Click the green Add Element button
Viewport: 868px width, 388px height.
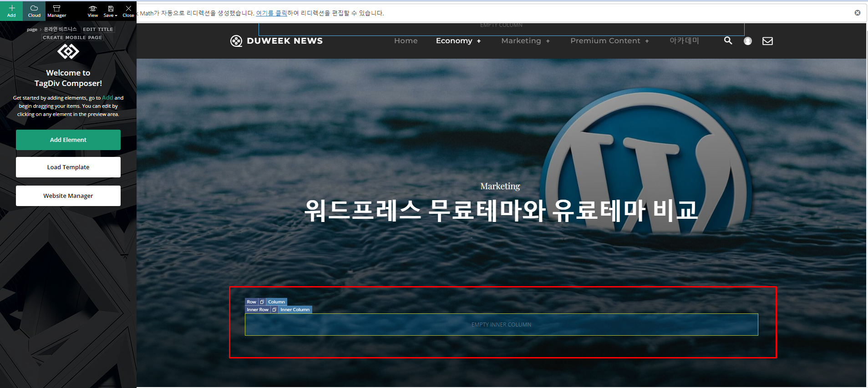68,140
